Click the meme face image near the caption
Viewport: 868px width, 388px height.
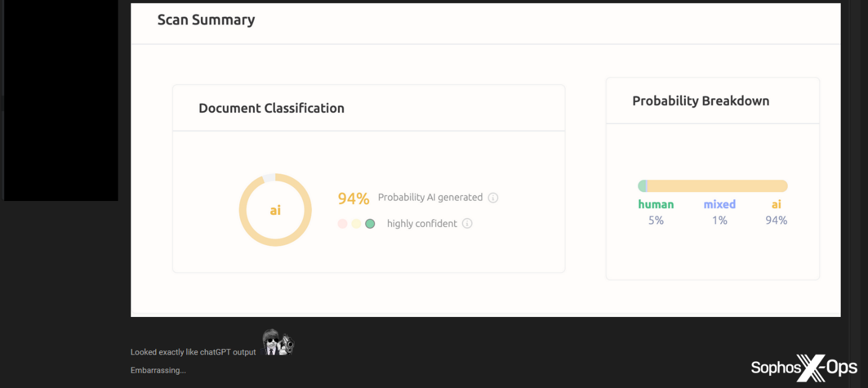point(277,342)
